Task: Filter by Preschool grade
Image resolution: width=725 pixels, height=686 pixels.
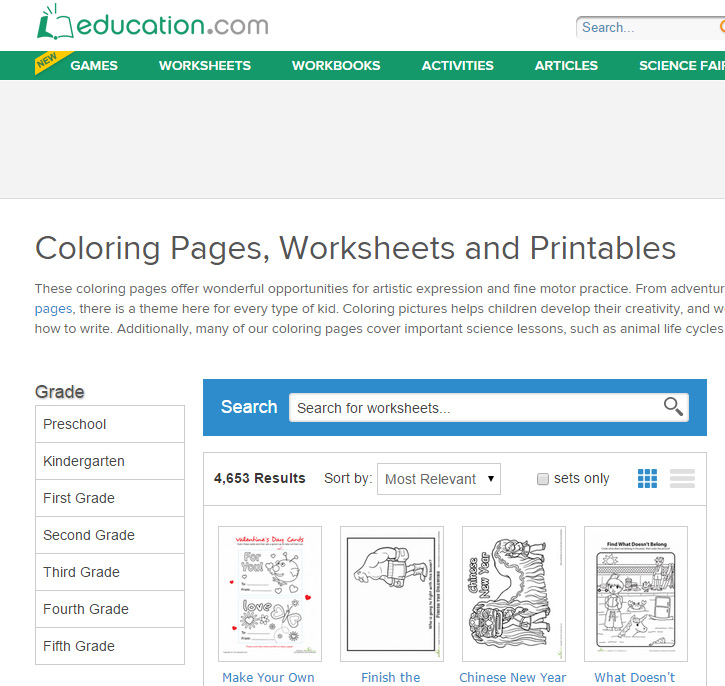Action: coord(110,424)
